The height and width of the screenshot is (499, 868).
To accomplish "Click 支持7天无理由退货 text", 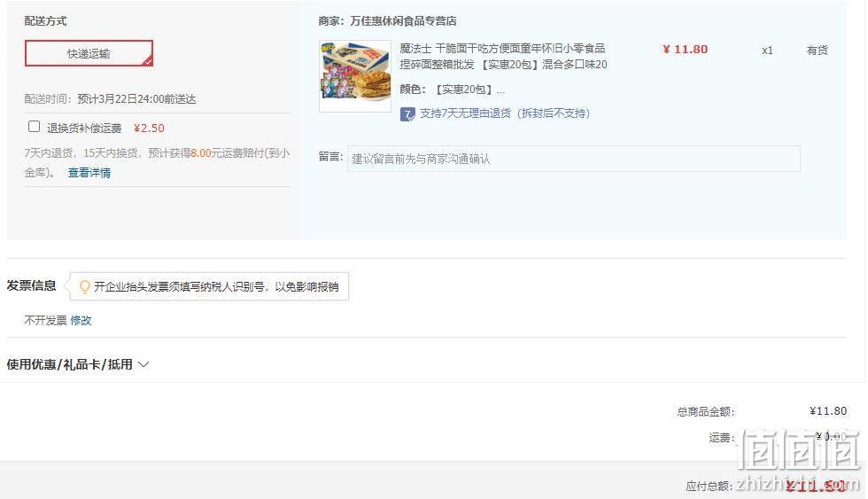I will click(505, 113).
